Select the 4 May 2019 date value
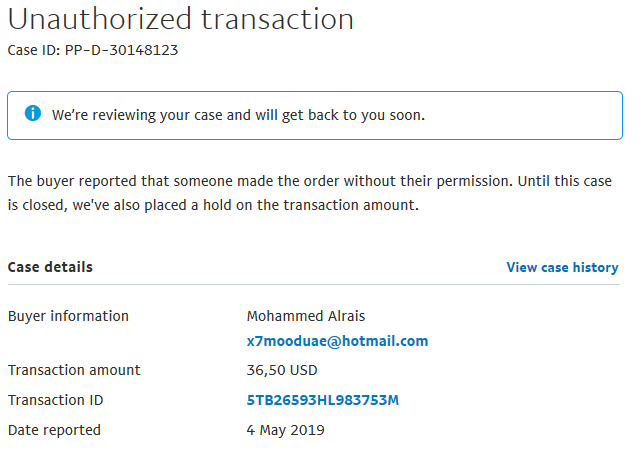Viewport: 639px width, 461px height. pyautogui.click(x=285, y=430)
